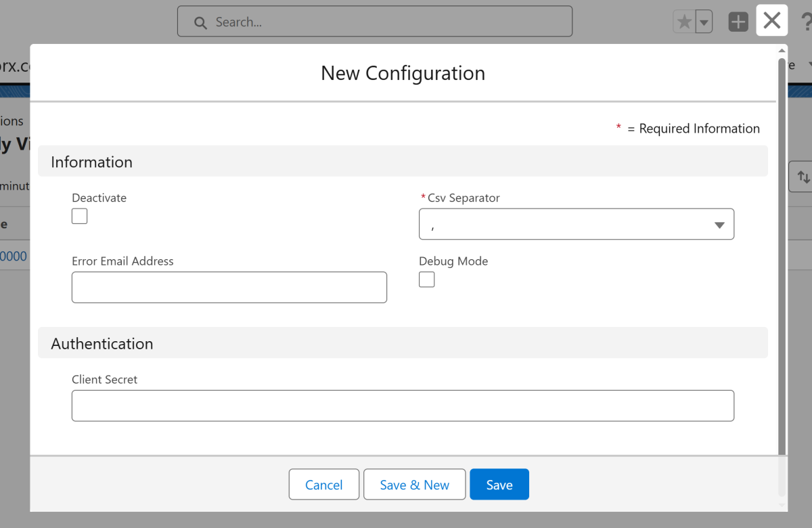The image size is (812, 528).
Task: Focus the Client Secret input field
Action: click(403, 406)
